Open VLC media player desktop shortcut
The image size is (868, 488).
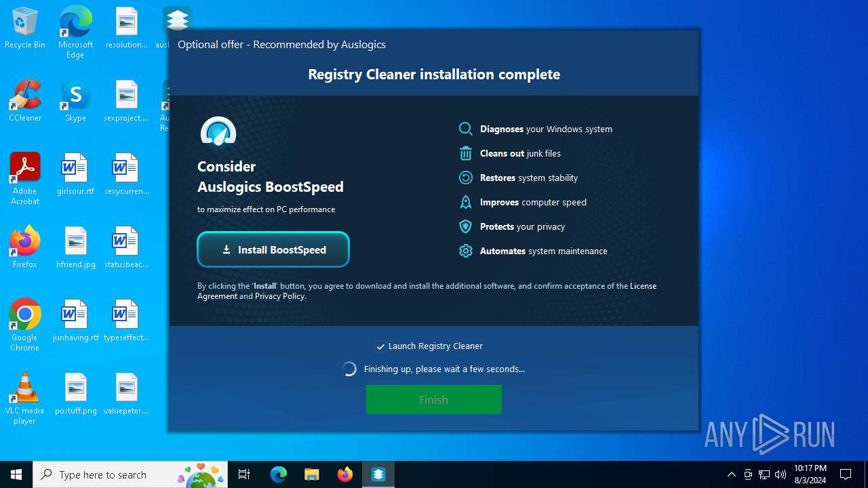(x=25, y=399)
